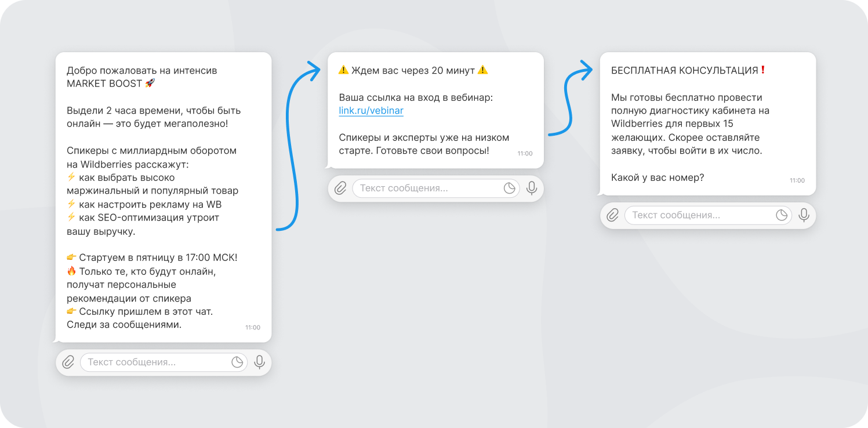The width and height of the screenshot is (868, 428).
Task: Focus the message input below the webinar link bubble
Action: pyautogui.click(x=436, y=188)
